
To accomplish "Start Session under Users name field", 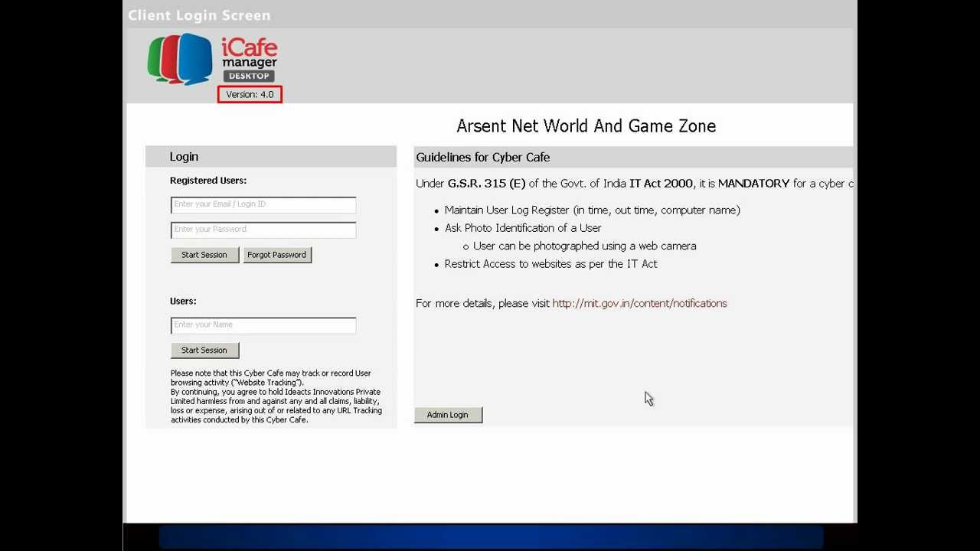I will click(x=204, y=350).
